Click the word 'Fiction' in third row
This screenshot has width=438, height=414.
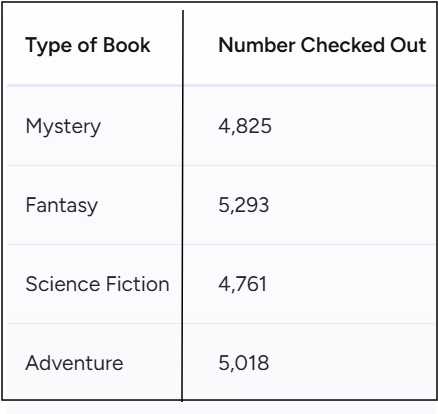pyautogui.click(x=138, y=284)
